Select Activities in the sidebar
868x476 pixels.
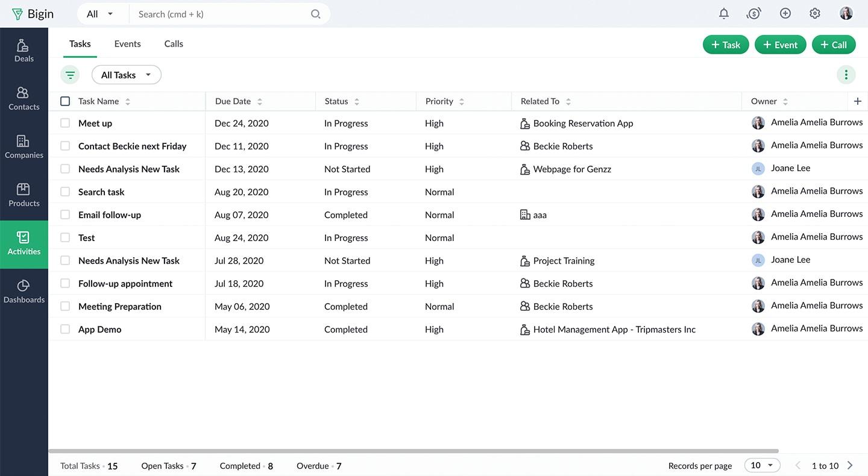pos(24,244)
